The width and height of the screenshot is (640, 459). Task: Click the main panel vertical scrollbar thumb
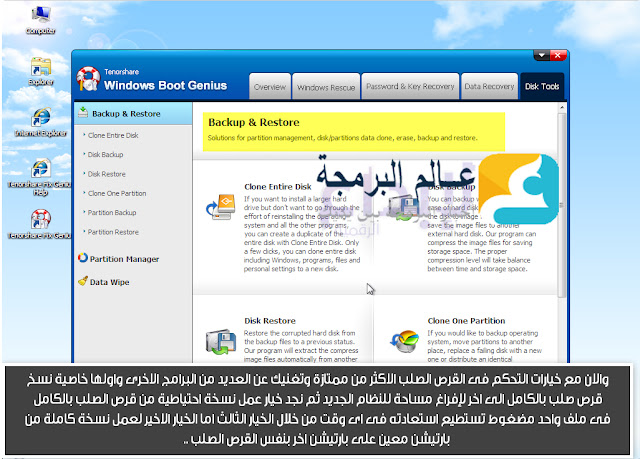(562, 205)
